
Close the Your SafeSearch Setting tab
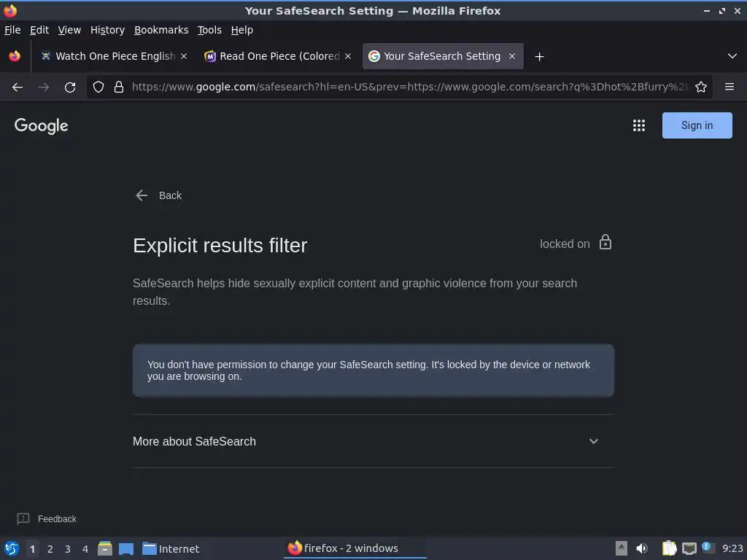coord(512,56)
